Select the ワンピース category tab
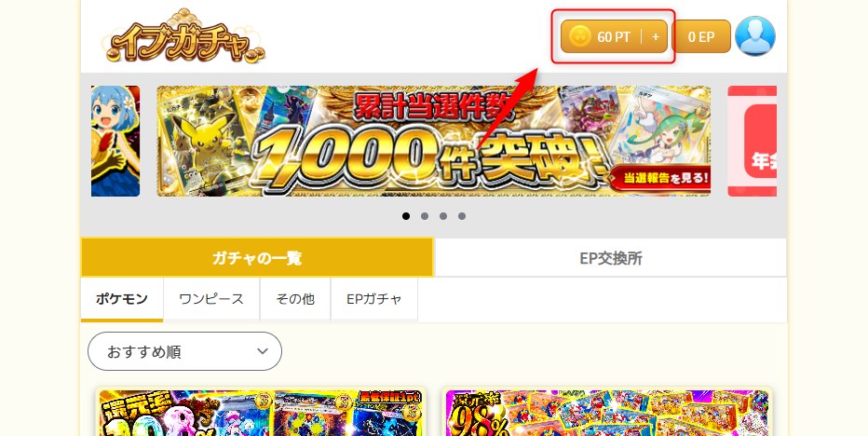The width and height of the screenshot is (868, 436). [x=211, y=299]
